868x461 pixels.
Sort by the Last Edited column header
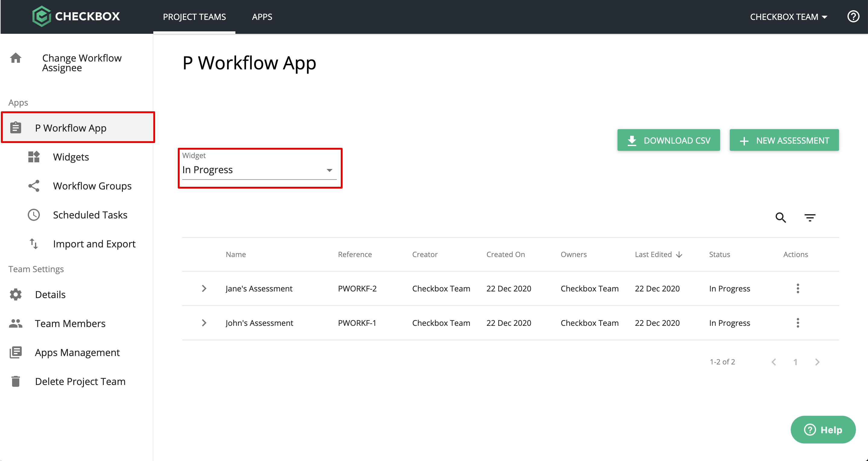[653, 255]
